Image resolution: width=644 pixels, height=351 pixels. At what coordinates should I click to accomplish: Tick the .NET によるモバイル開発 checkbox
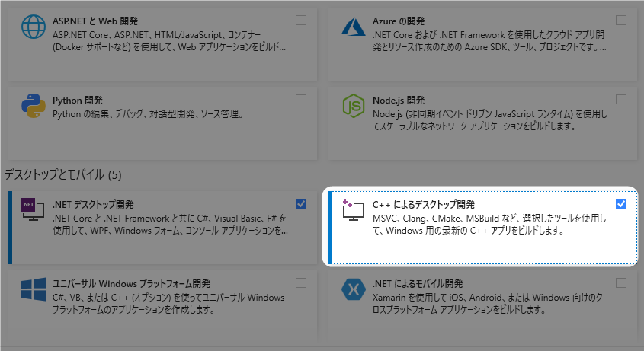tap(621, 282)
